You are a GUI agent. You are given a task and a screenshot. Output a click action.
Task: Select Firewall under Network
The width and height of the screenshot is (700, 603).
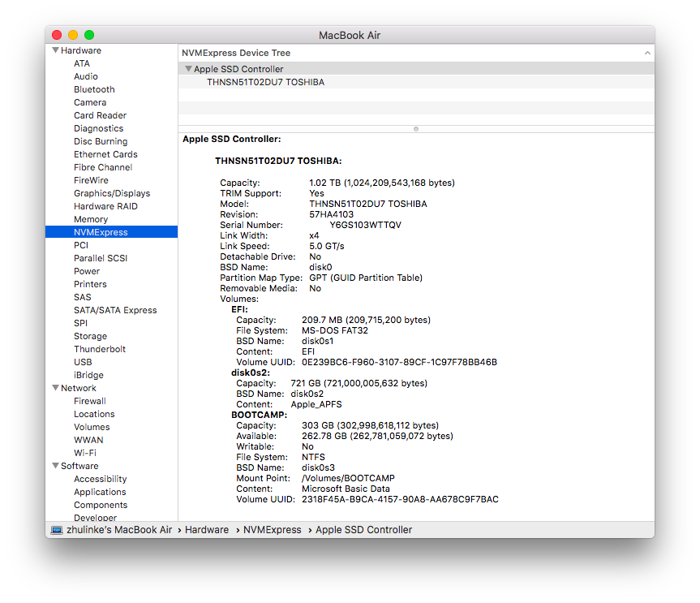[90, 401]
